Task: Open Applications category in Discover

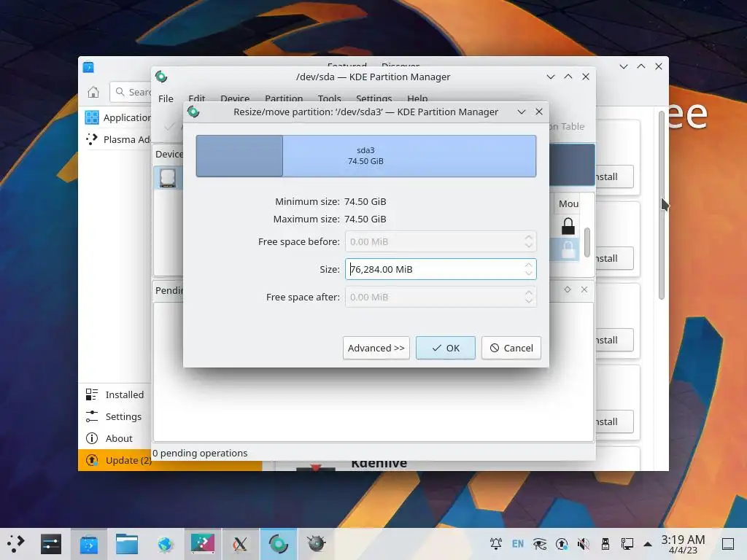Action: pos(117,117)
